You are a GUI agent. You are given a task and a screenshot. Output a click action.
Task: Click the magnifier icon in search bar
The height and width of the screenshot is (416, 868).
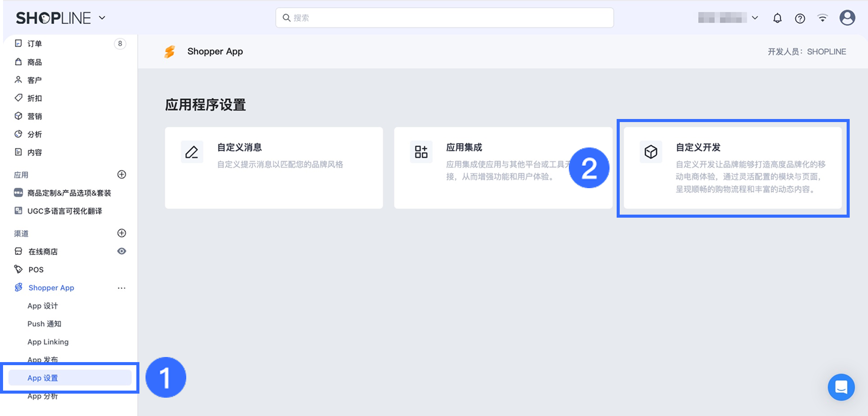pyautogui.click(x=286, y=18)
